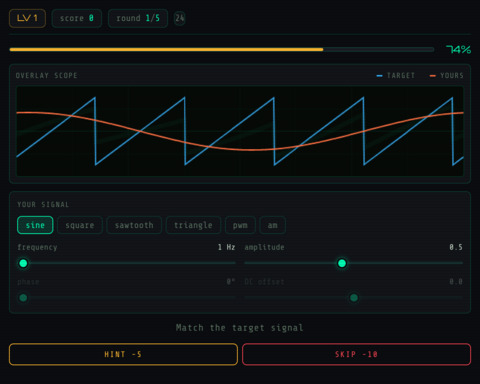
Task: Click the Match the target signal message
Action: coord(240,328)
